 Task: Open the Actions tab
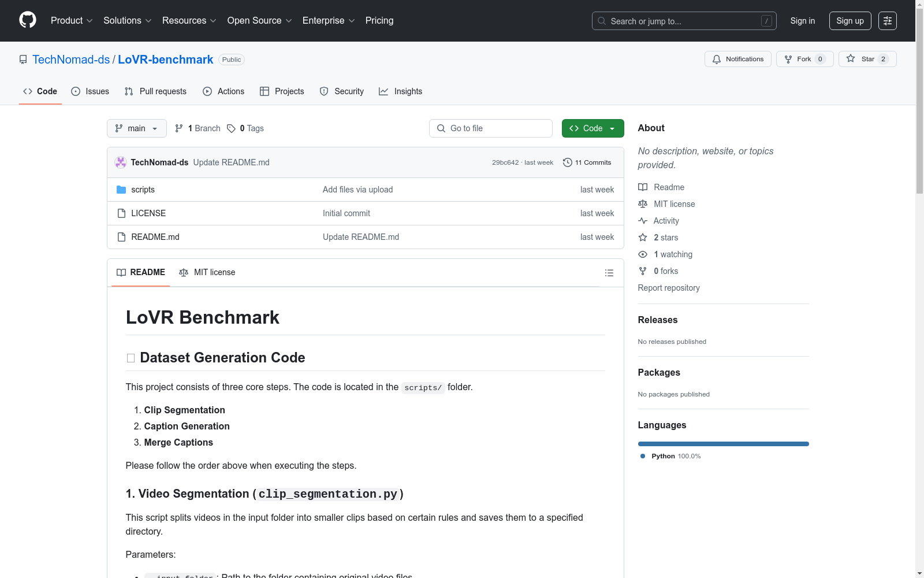223,91
